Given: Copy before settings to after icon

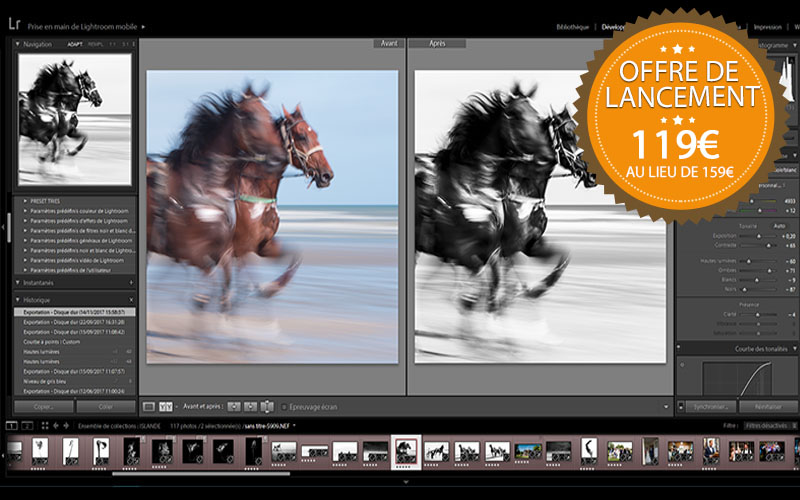Looking at the screenshot, I should point(234,407).
